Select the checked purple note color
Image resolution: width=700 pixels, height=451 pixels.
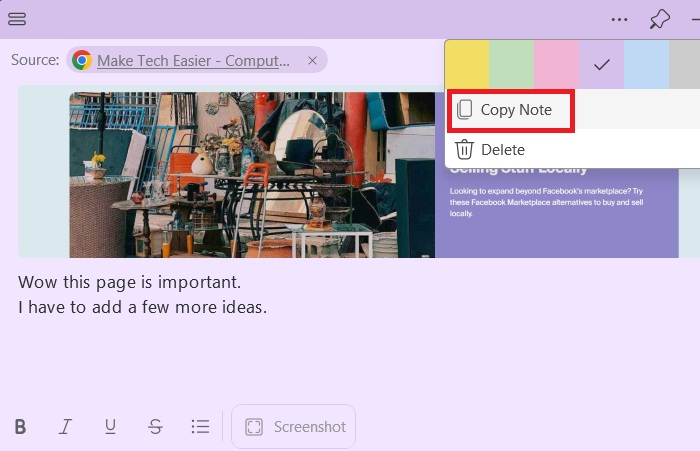pyautogui.click(x=601, y=64)
